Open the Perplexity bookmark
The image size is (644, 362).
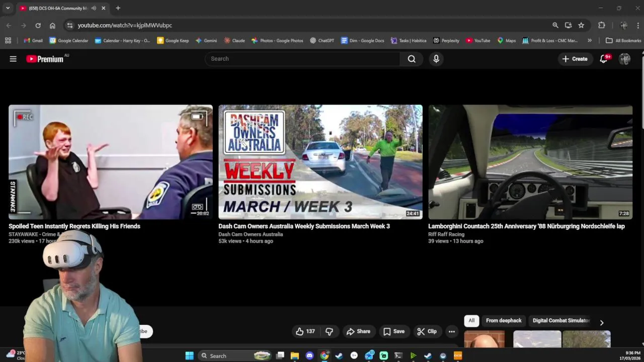pyautogui.click(x=446, y=40)
